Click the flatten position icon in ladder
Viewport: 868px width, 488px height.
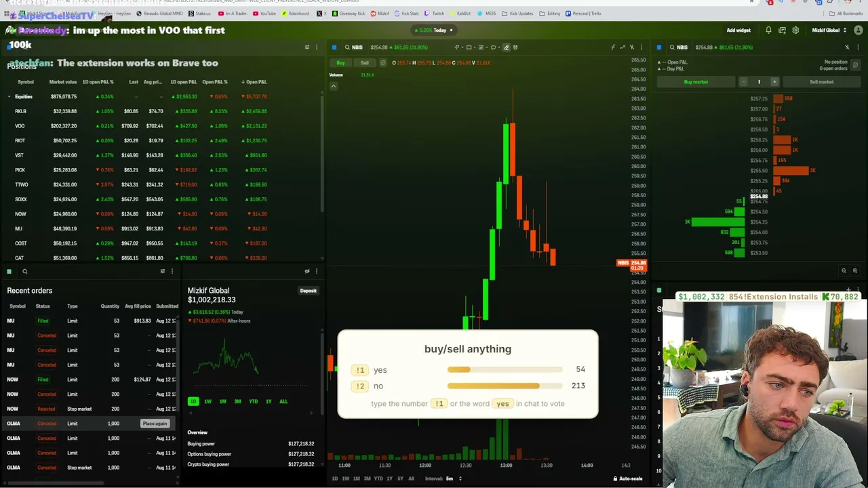(855, 65)
